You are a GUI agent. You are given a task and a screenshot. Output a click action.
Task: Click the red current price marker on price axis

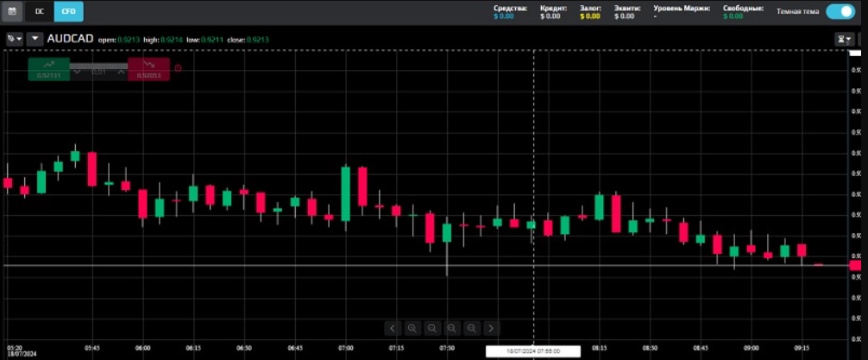(856, 265)
